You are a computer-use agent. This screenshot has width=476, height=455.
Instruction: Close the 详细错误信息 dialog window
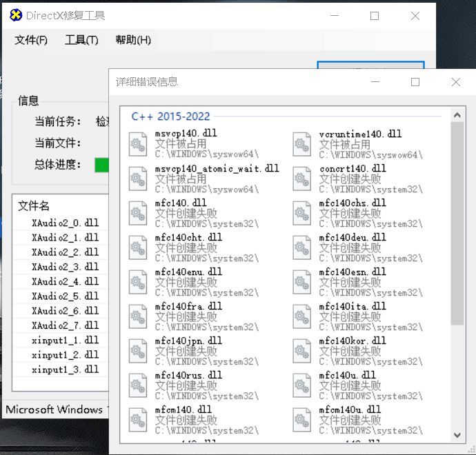coord(456,82)
